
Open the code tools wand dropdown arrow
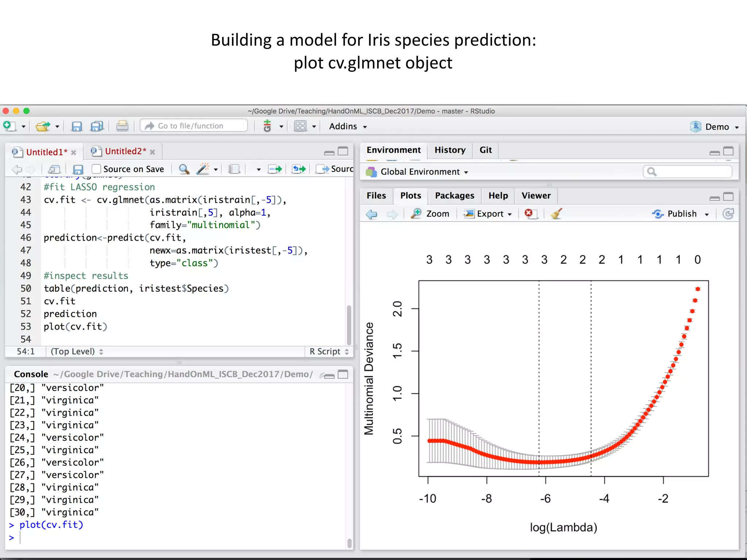(x=216, y=170)
